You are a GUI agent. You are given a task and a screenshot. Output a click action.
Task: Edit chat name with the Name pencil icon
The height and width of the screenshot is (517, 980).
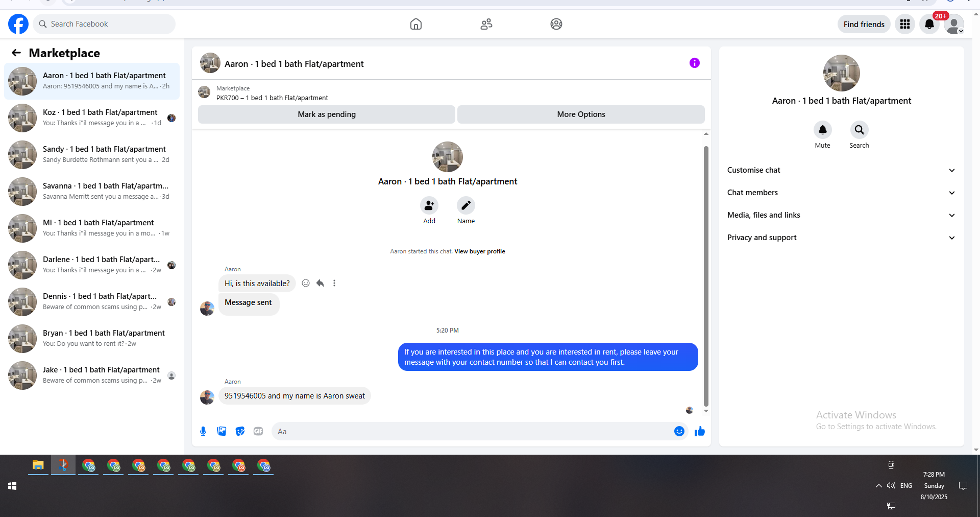click(466, 205)
